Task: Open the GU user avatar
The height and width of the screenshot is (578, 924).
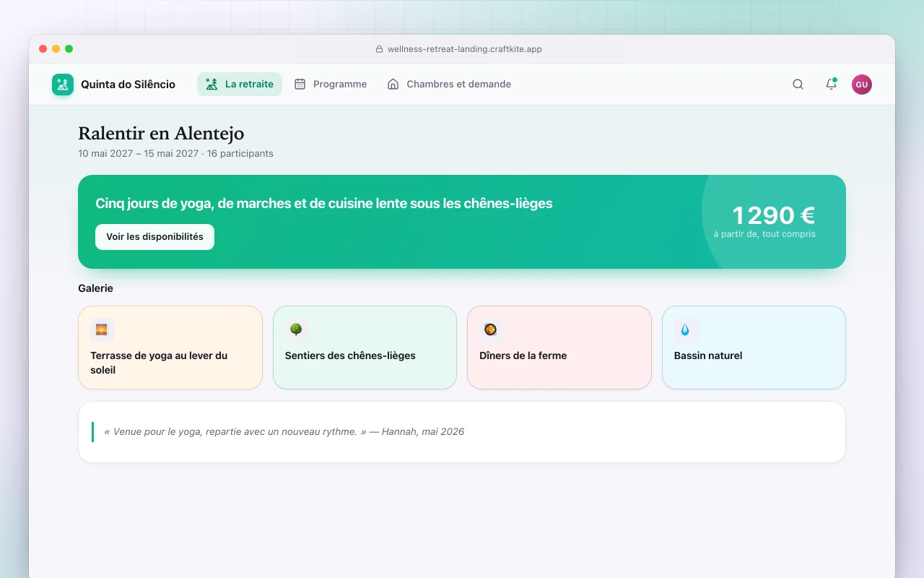Action: click(861, 85)
